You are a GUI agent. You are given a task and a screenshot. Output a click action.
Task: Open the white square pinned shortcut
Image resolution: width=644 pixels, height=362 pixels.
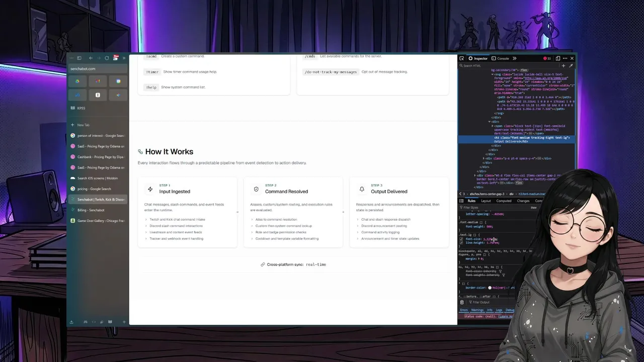click(98, 95)
